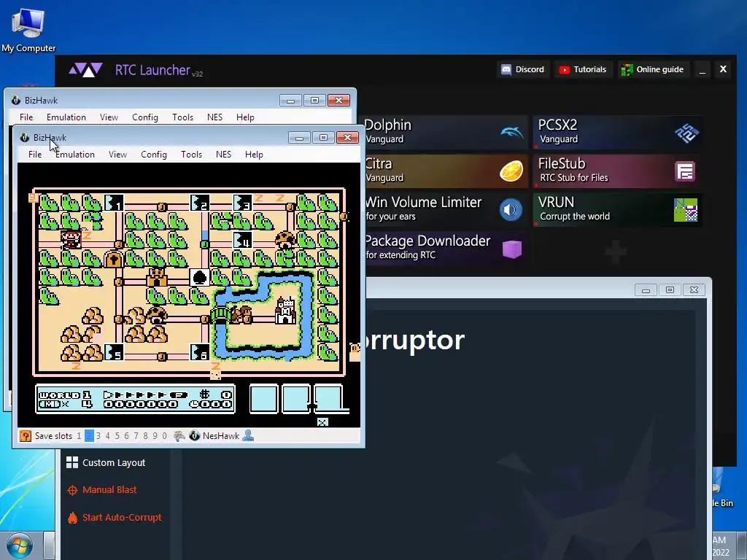747x560 pixels.
Task: Click the rear BizHawk window title icon
Action: click(x=16, y=100)
